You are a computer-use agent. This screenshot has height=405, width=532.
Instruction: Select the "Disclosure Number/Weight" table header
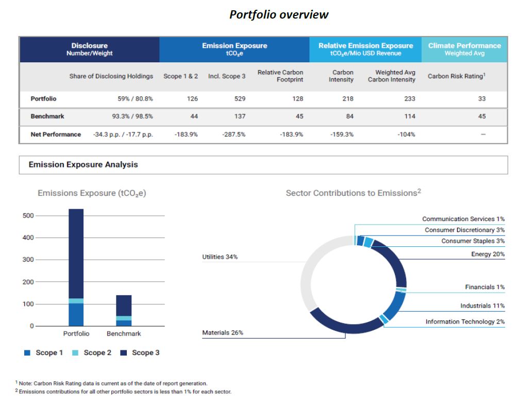pyautogui.click(x=90, y=49)
